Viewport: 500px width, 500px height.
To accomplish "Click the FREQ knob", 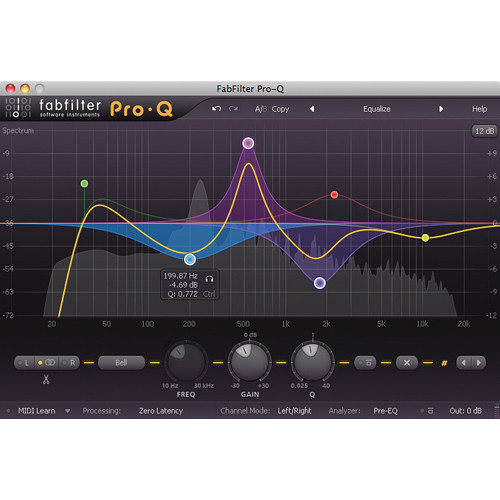I will point(186,362).
